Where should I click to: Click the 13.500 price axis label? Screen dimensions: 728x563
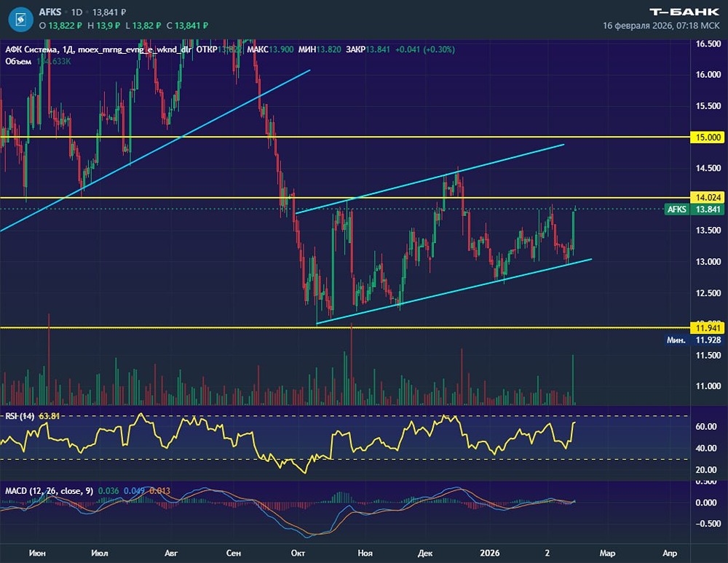click(x=708, y=231)
